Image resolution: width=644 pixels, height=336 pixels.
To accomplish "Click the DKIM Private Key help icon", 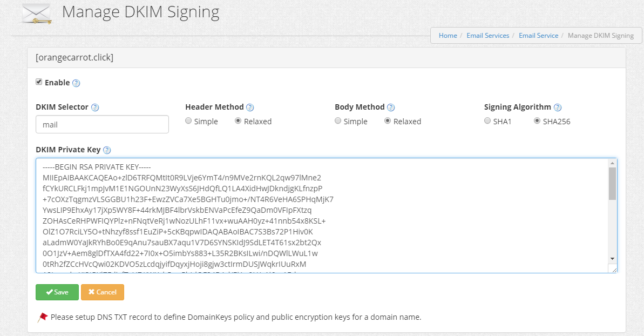I will coord(107,150).
